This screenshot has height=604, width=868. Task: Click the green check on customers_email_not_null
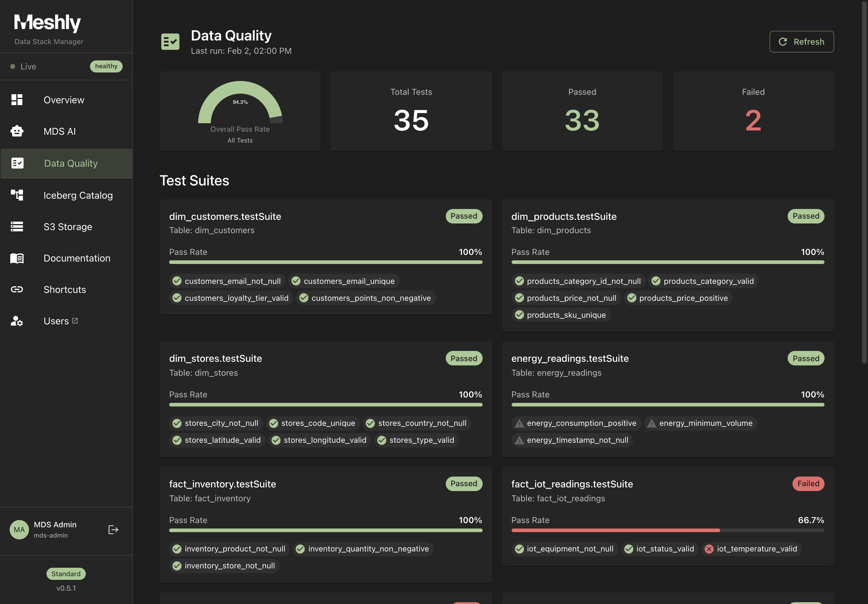click(177, 281)
